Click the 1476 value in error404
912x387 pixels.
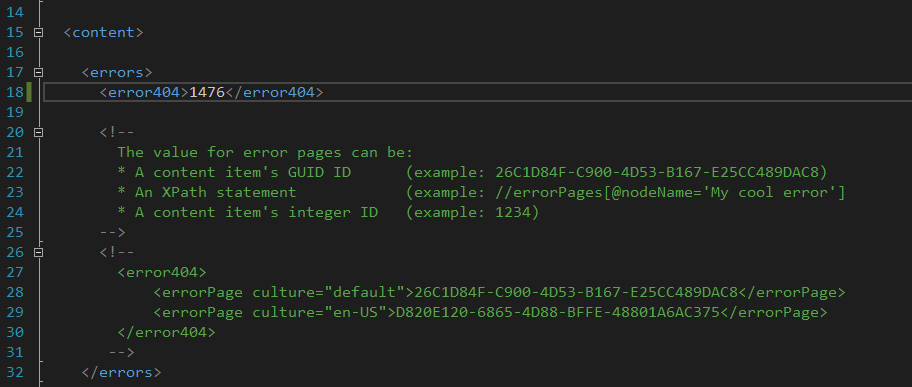pyautogui.click(x=207, y=93)
